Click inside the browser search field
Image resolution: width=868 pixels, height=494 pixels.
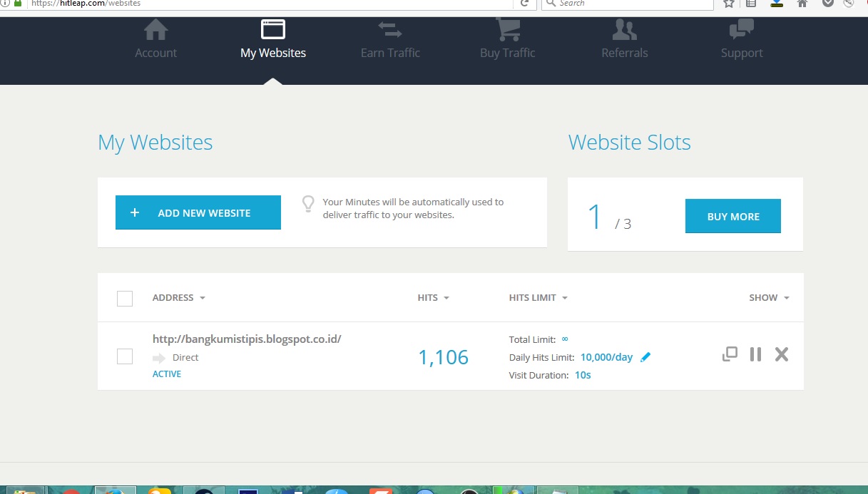pos(628,4)
